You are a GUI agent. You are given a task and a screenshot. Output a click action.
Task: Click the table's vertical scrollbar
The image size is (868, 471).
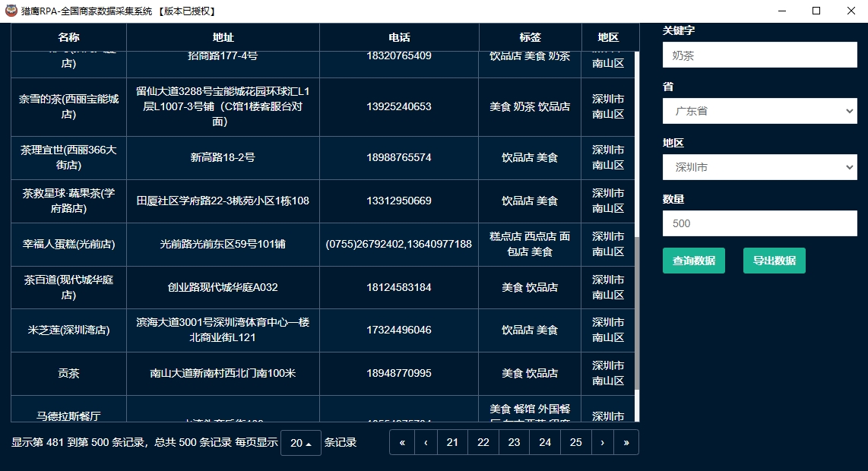point(637,311)
